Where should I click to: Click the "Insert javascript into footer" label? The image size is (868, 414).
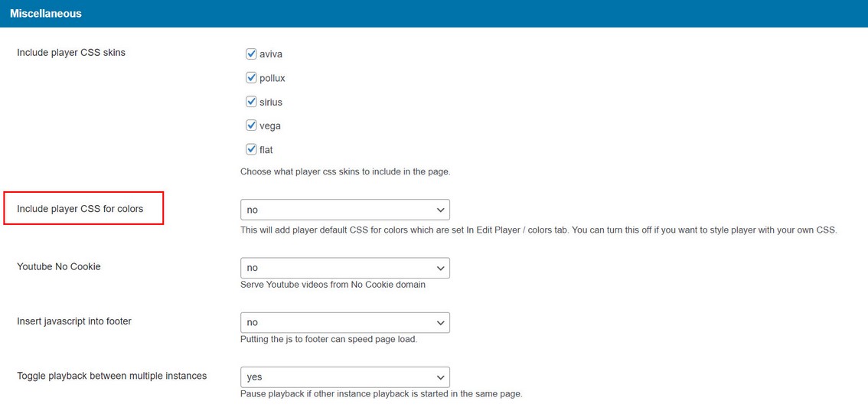point(74,321)
